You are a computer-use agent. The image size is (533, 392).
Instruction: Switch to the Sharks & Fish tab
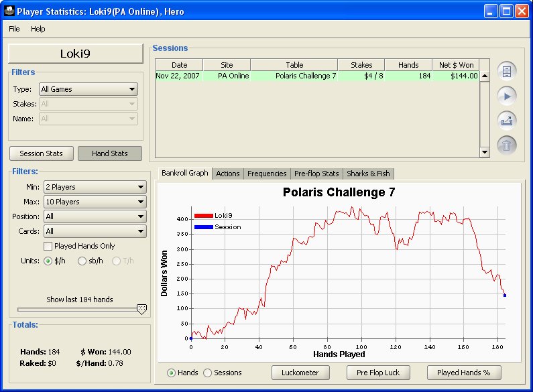(368, 174)
